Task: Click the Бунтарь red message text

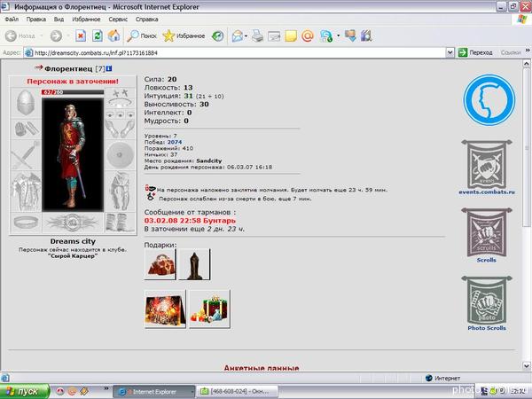Action: coord(222,221)
